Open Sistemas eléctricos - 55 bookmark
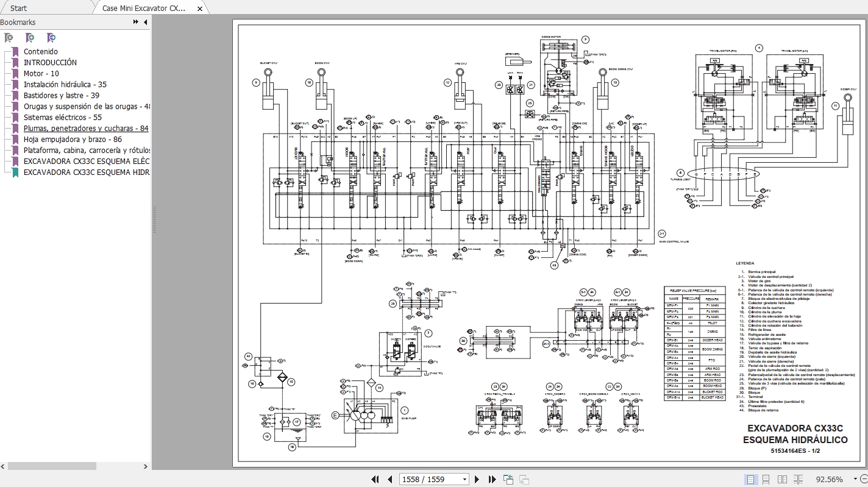This screenshot has height=487, width=868. click(62, 118)
